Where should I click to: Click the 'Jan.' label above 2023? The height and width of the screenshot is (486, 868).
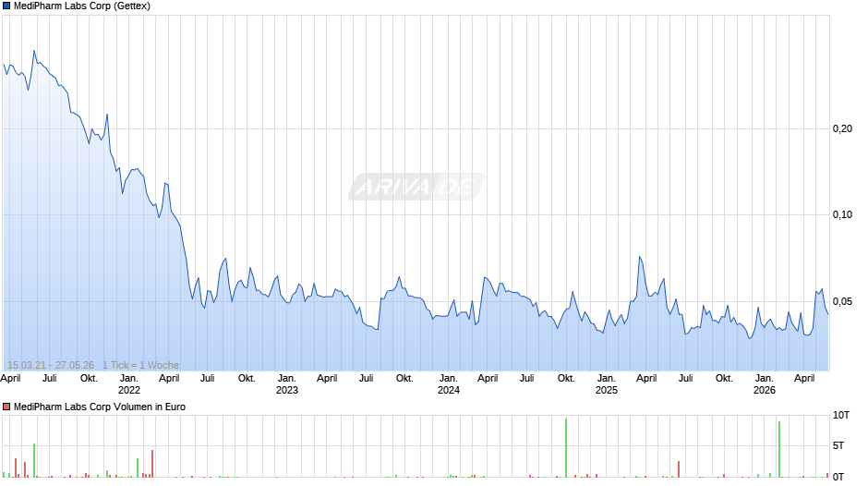287,378
